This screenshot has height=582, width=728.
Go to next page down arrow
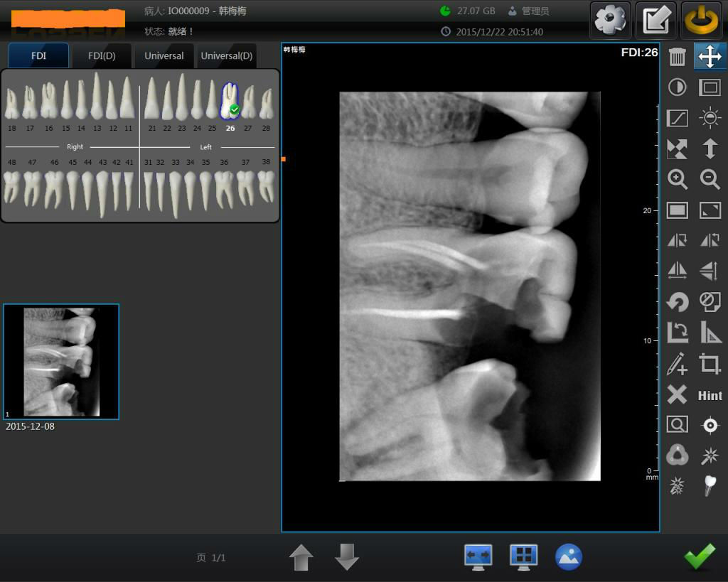pyautogui.click(x=346, y=557)
